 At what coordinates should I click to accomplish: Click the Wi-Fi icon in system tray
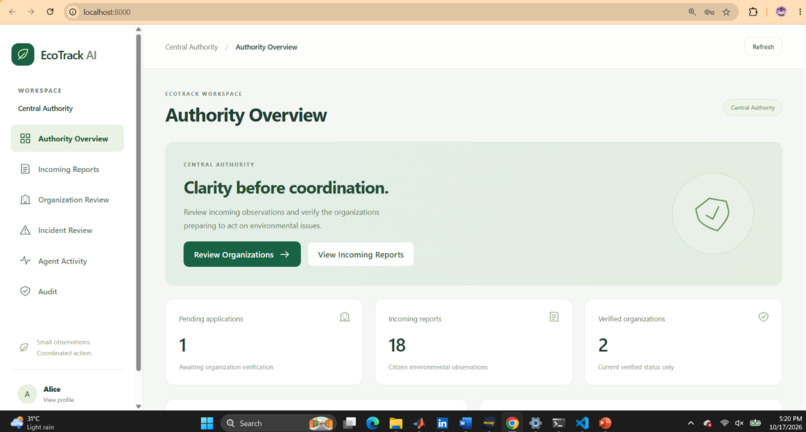pyautogui.click(x=725, y=423)
